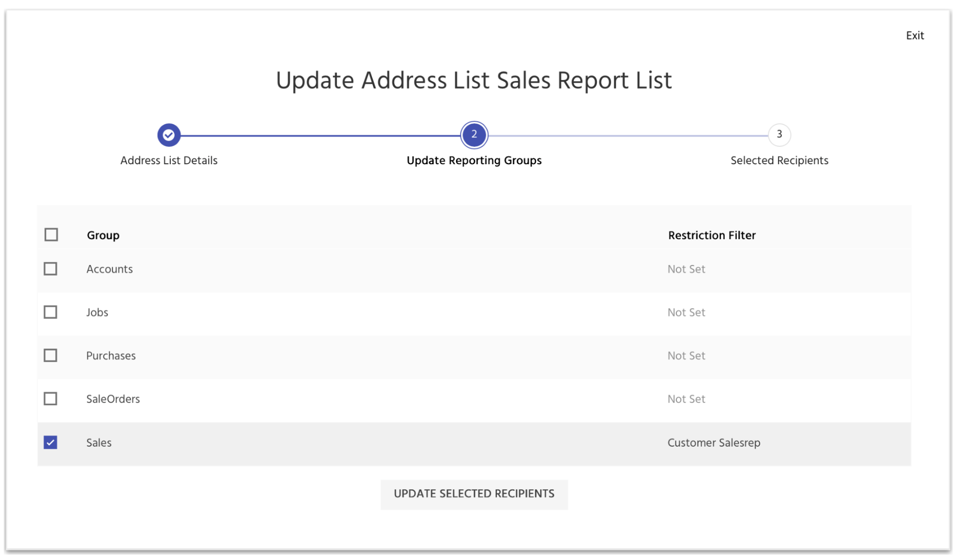963x560 pixels.
Task: Go to completed Address List Details step circle
Action: pos(169,135)
